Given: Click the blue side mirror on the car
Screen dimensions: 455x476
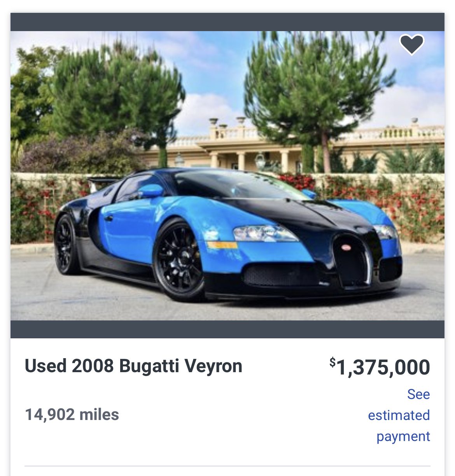Looking at the screenshot, I should coord(150,191).
